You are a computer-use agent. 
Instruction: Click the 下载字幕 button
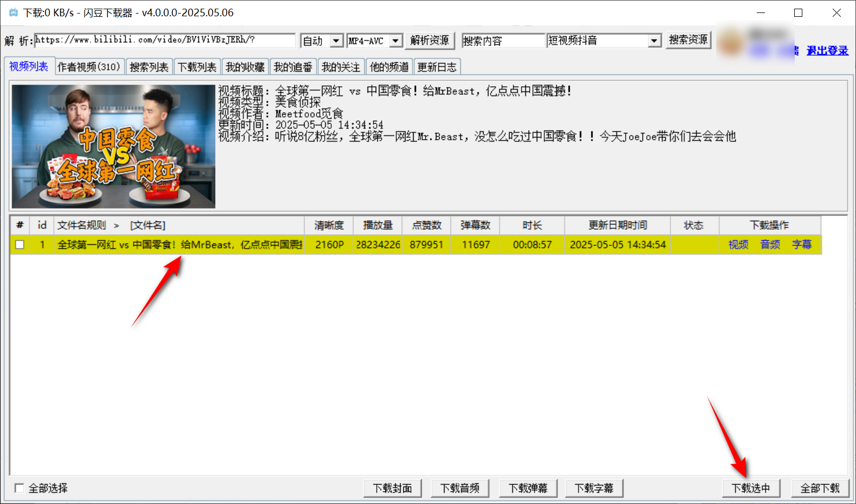tap(594, 488)
